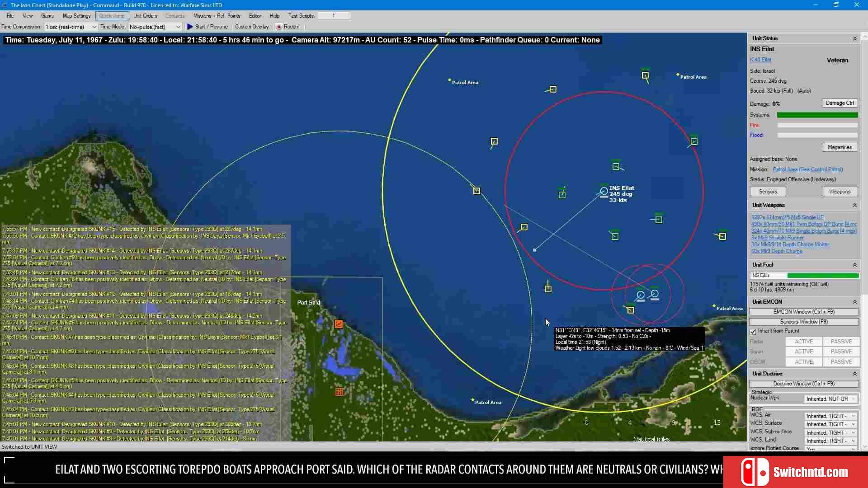Select contact marker sitting on thin yellow range ring
Viewport: 868px width, 488px height.
(476, 191)
